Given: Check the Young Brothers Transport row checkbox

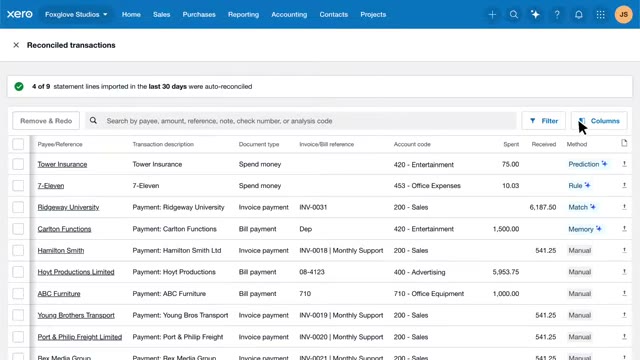Looking at the screenshot, I should (18, 316).
